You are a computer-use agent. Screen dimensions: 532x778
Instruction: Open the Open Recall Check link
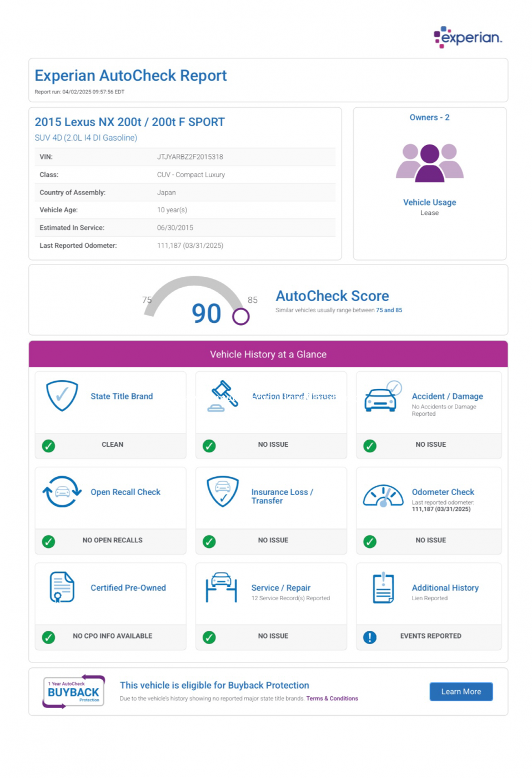tap(126, 492)
